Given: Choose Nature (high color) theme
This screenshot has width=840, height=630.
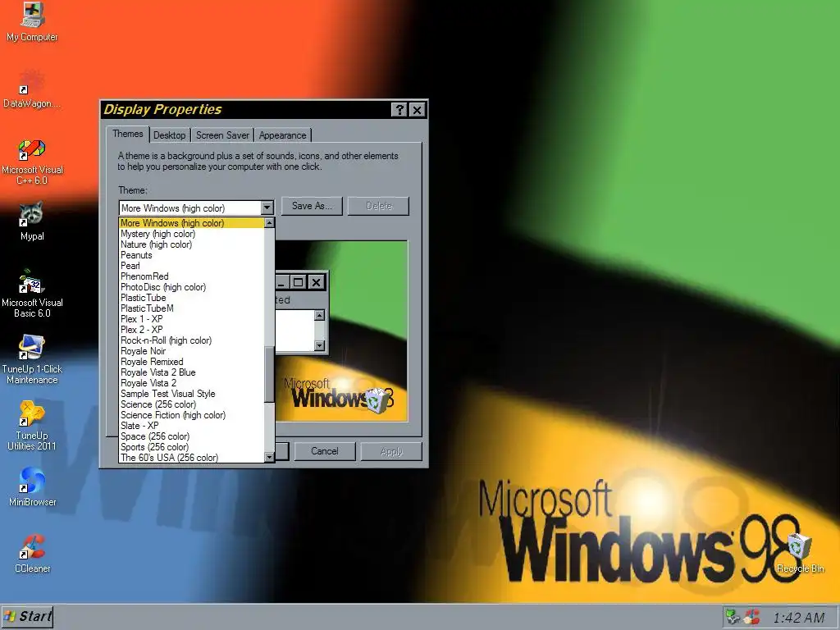Looking at the screenshot, I should (x=192, y=244).
